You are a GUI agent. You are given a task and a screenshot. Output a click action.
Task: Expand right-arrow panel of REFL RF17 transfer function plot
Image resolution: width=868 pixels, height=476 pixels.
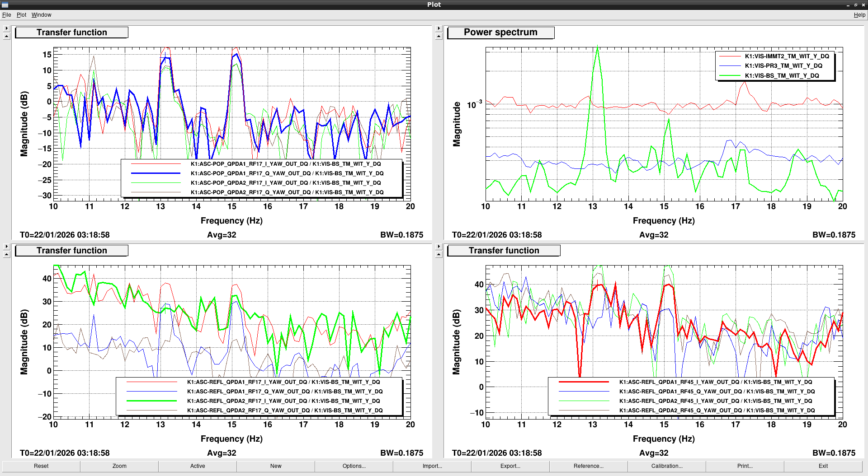point(6,246)
